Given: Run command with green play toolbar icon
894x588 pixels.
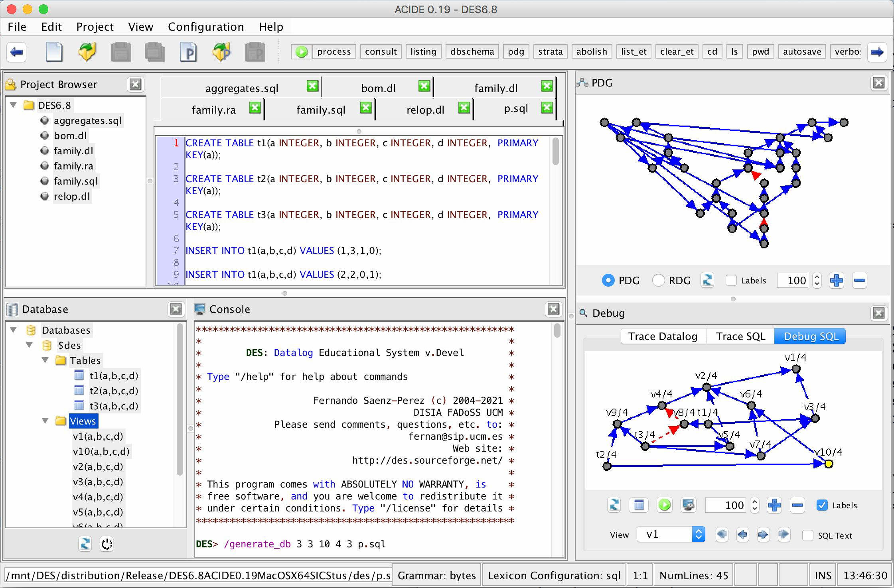Looking at the screenshot, I should coord(302,51).
